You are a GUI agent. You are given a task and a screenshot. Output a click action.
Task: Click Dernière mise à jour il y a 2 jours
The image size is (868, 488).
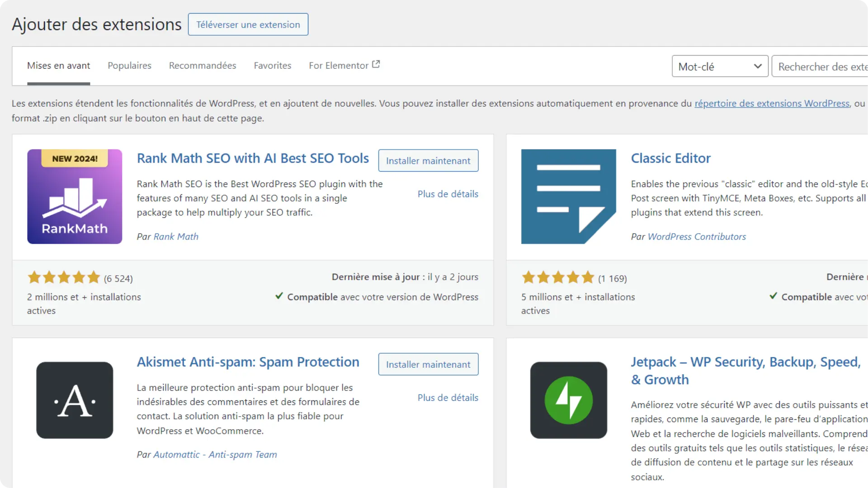coord(405,277)
